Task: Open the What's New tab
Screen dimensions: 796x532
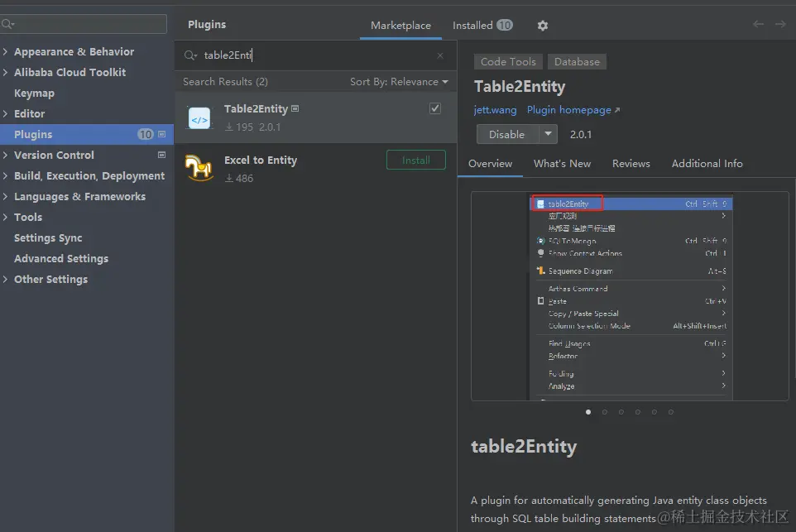Action: tap(562, 164)
